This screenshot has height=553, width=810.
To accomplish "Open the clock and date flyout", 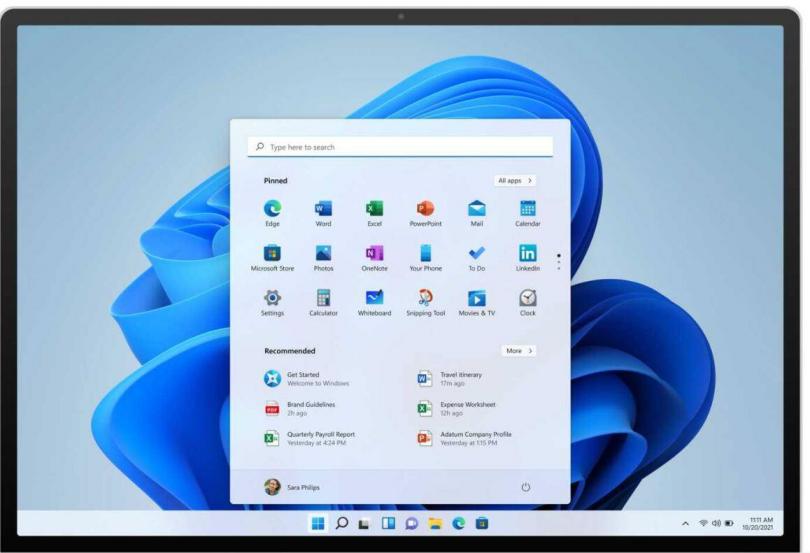I will pos(758,524).
